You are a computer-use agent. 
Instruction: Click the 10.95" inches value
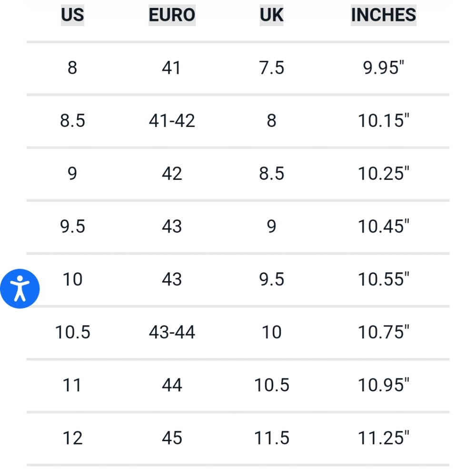383,385
